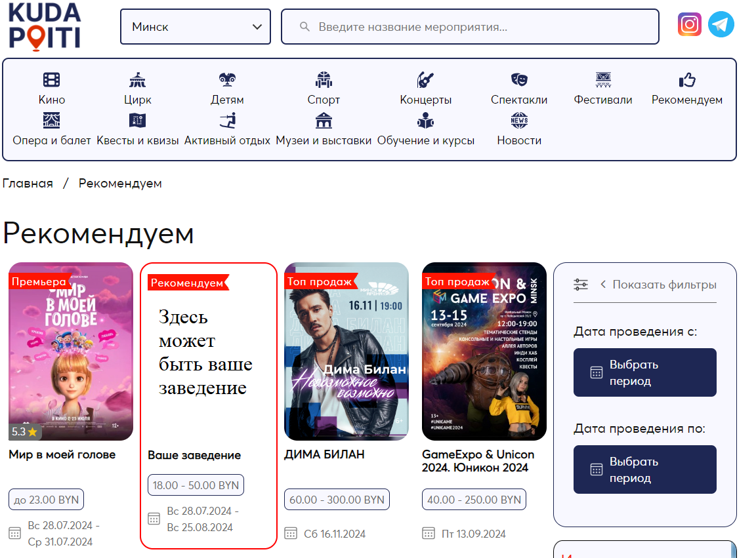Click the Рекомендуем breadcrumb link
756x558 pixels.
[120, 184]
